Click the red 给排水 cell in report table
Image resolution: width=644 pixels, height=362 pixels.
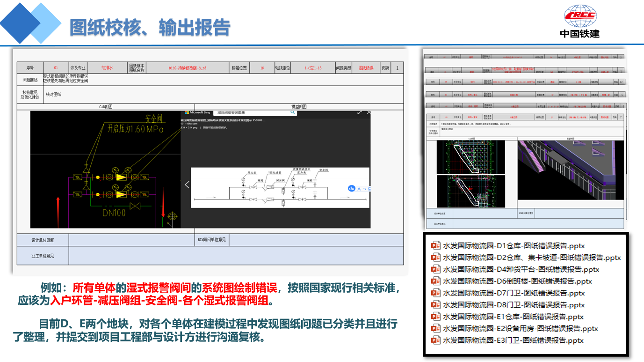click(107, 68)
